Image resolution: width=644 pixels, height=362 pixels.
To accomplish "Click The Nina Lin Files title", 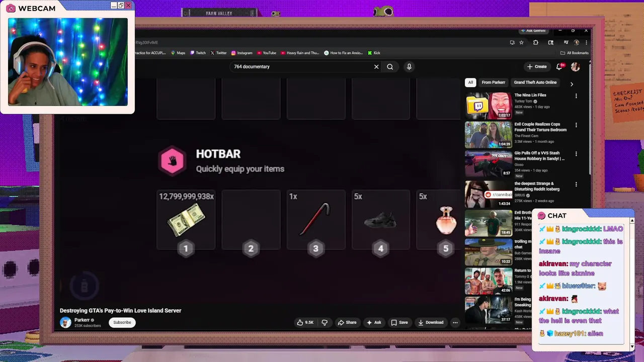I will tap(530, 95).
